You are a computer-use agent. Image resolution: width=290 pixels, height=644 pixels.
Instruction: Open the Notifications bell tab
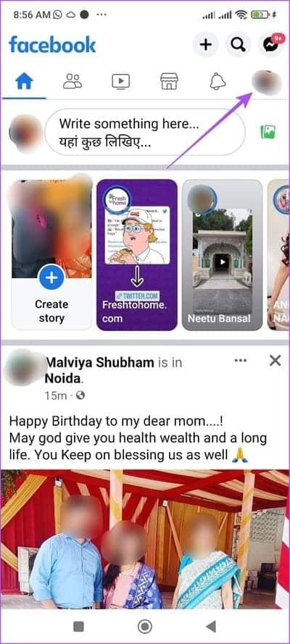(x=218, y=81)
